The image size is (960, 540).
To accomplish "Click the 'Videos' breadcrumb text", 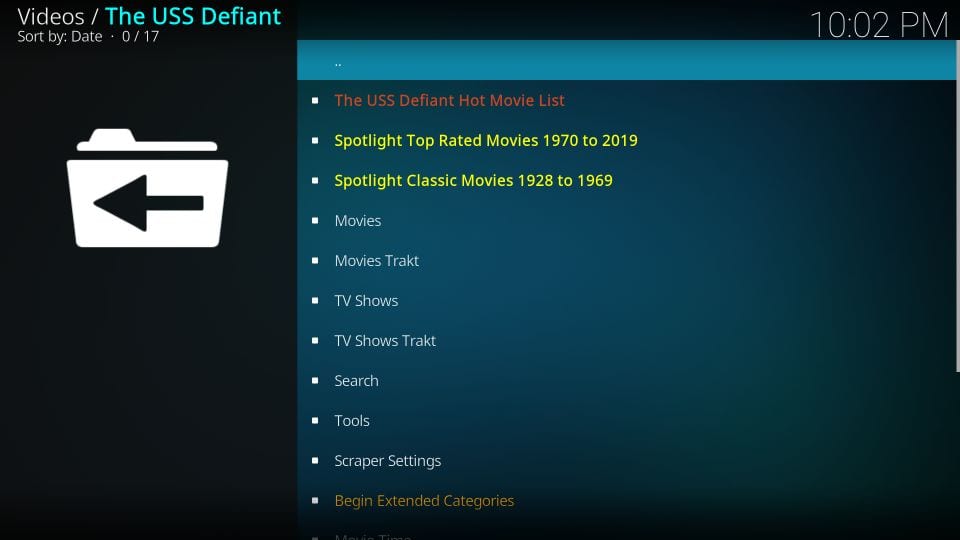I will [x=50, y=16].
